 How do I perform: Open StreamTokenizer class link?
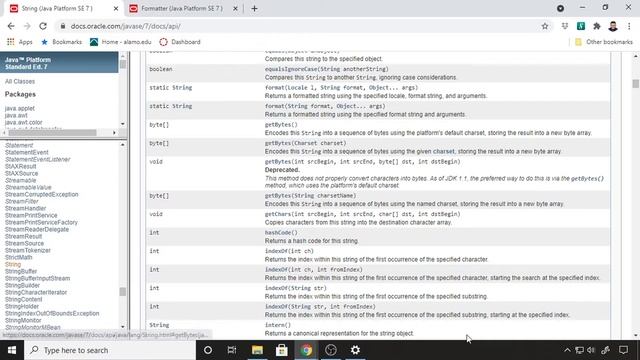click(x=28, y=251)
